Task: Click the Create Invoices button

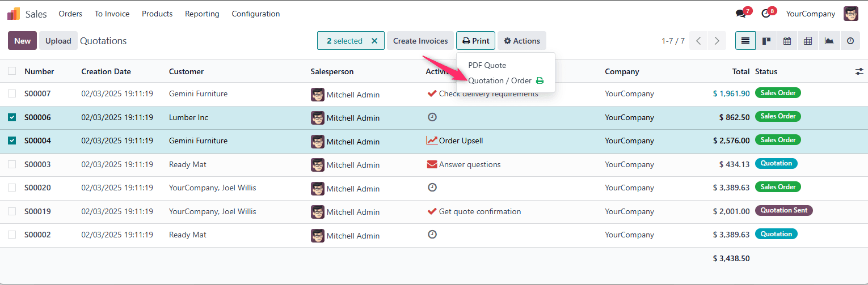Action: coord(420,41)
